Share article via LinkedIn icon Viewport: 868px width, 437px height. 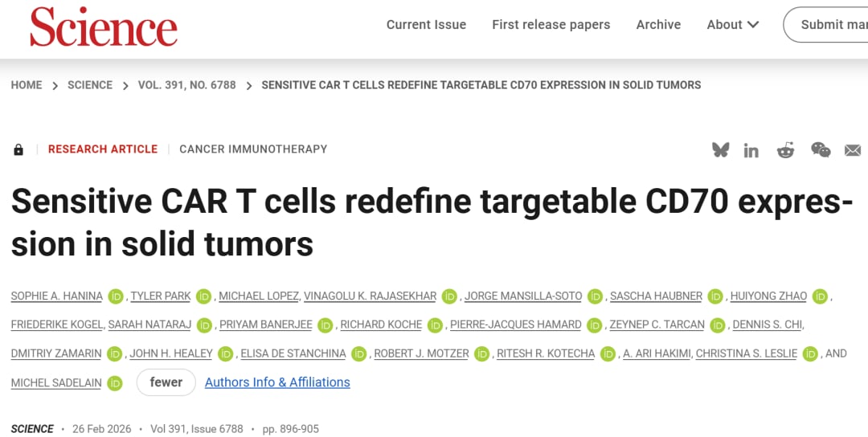click(751, 150)
